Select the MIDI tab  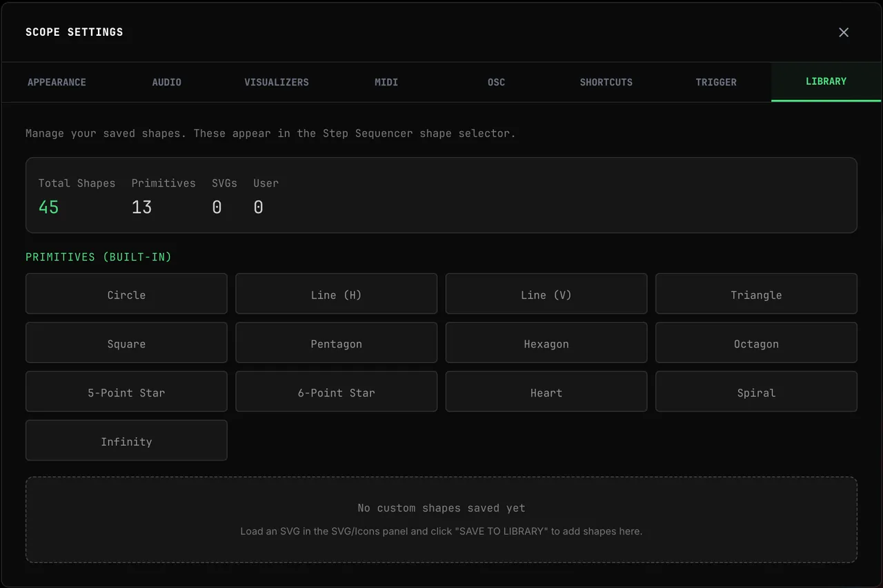(x=386, y=82)
